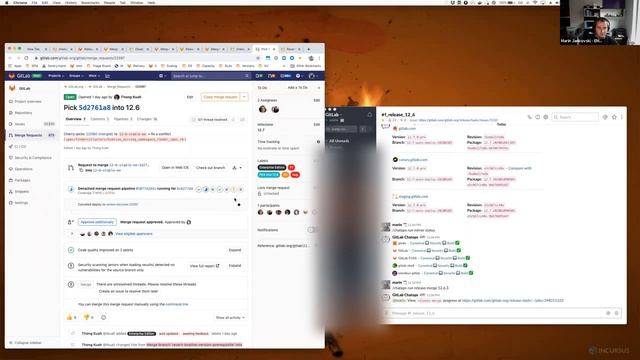Open channel details info icon in Slack
640x360 pixels.
coord(538,117)
